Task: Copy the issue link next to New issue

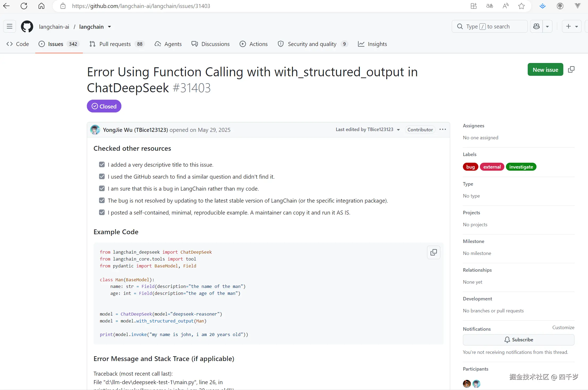Action: 571,69
